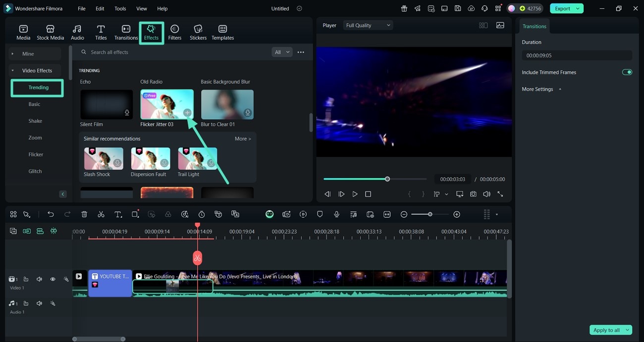Add Flicker Jitter 03 effect with plus
The width and height of the screenshot is (644, 342).
coord(187,113)
